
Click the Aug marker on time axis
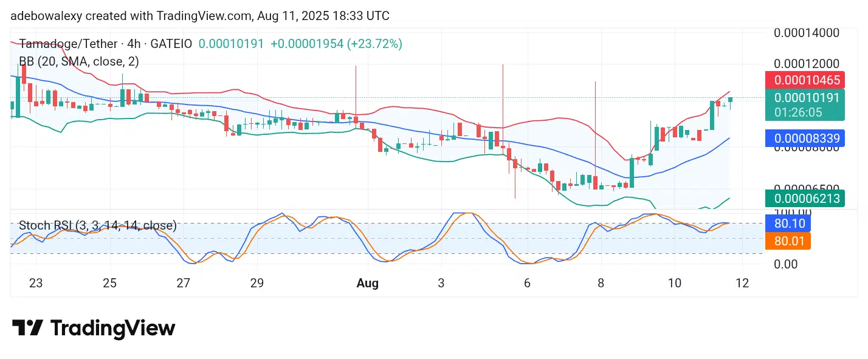(x=368, y=283)
